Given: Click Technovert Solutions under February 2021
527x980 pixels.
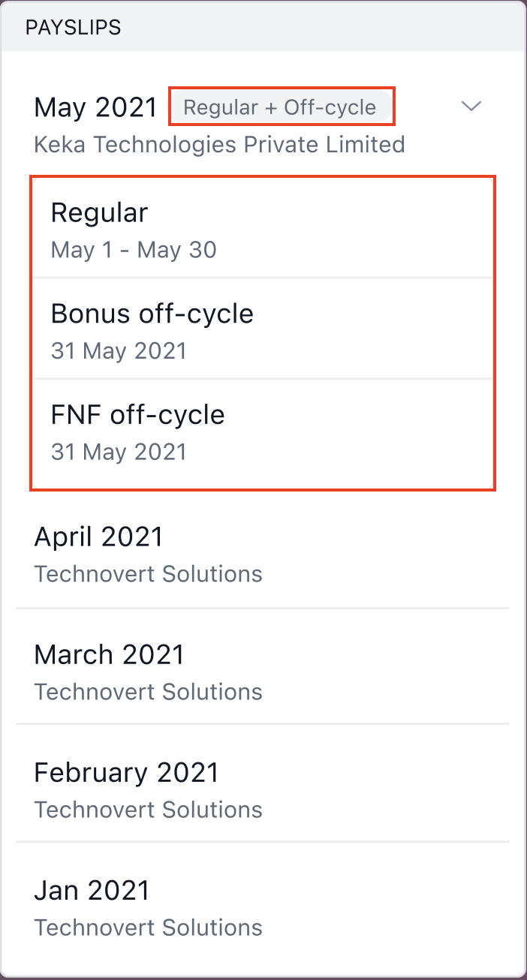Looking at the screenshot, I should [148, 809].
